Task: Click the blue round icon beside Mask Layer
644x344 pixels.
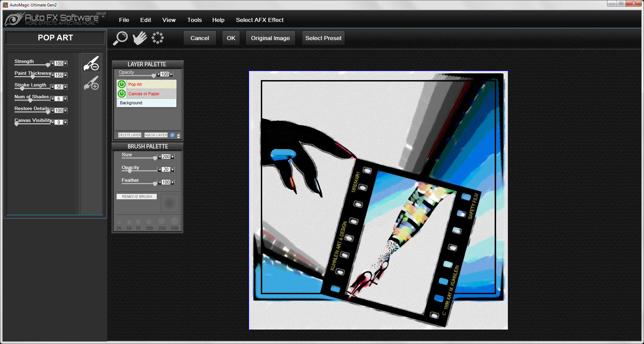Action: pos(172,135)
